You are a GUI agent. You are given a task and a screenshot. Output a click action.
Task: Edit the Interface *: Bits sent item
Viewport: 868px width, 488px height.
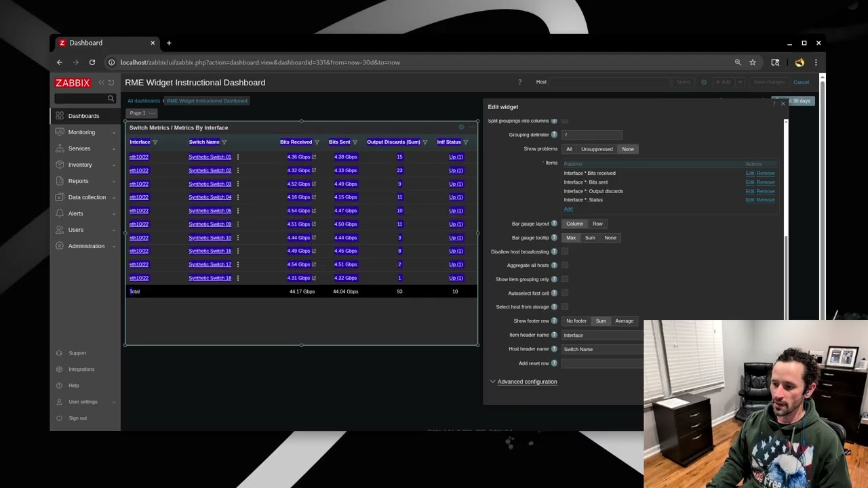click(x=750, y=182)
